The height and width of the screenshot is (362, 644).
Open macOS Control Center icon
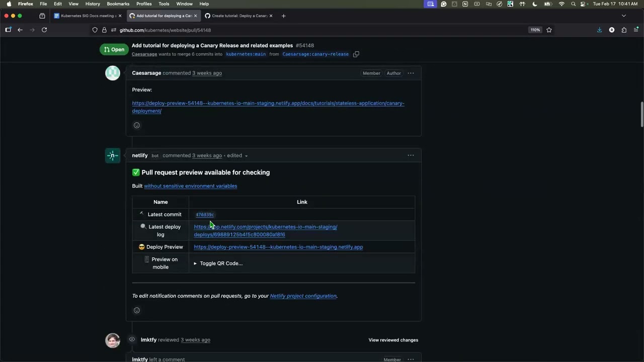coord(583,4)
